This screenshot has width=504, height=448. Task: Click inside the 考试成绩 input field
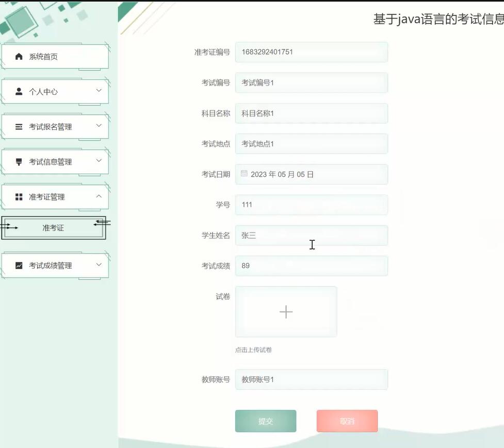[312, 266]
